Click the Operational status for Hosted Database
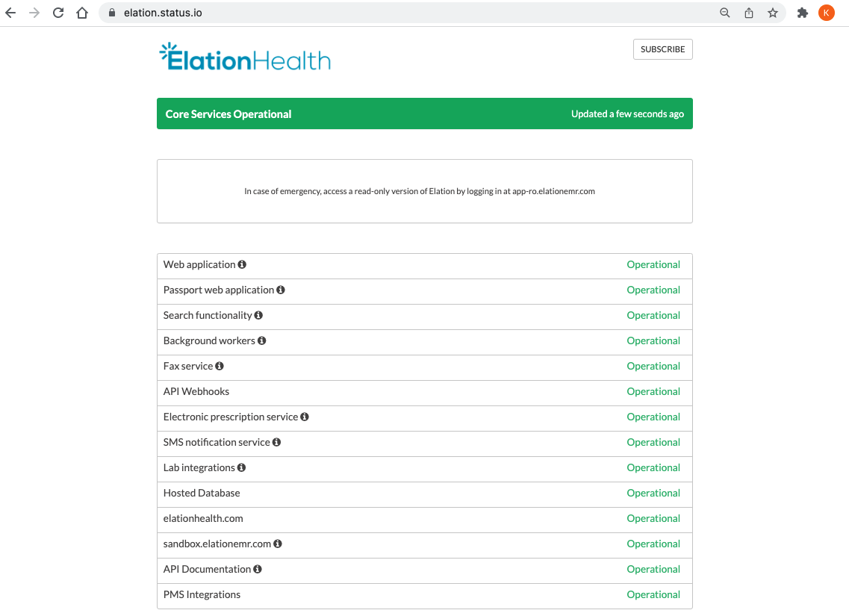849x616 pixels. [x=653, y=493]
